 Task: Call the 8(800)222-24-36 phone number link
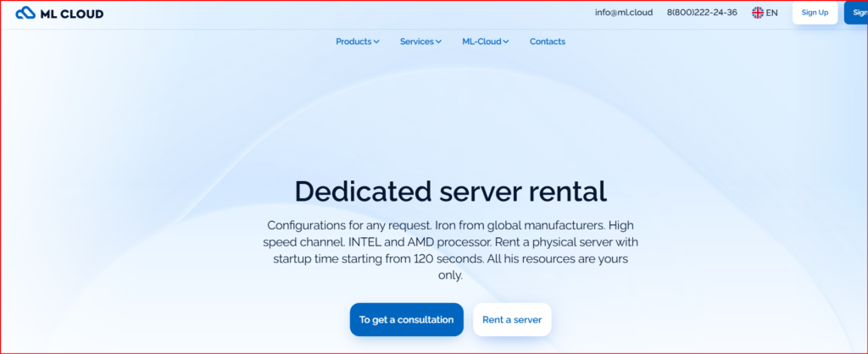702,13
